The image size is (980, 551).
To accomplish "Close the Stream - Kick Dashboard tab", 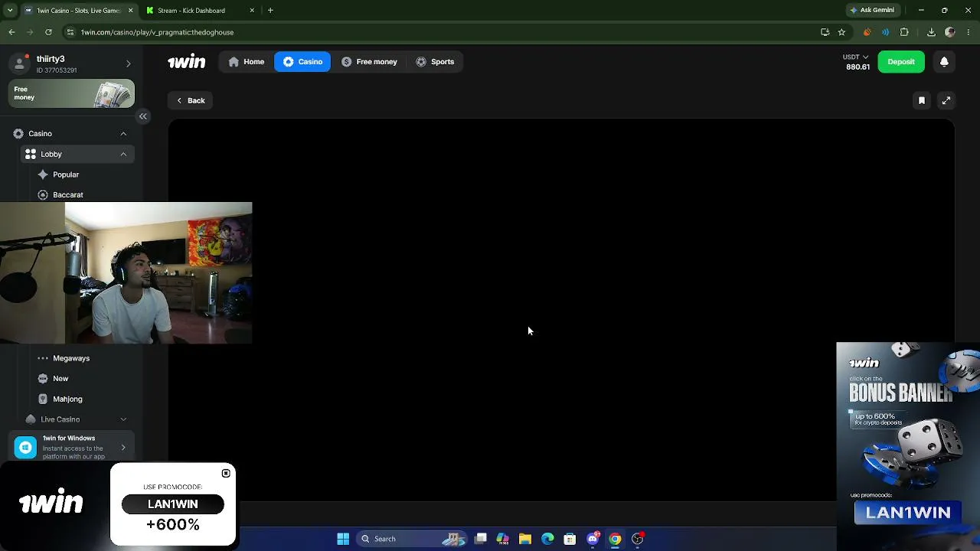I will (252, 11).
